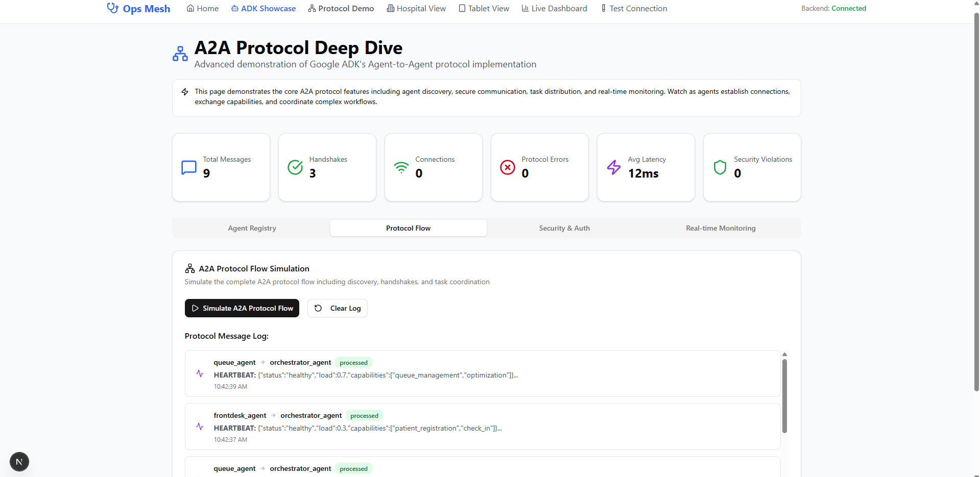Screen dimensions: 980x477
Task: Navigate to Hospital View
Action: [416, 8]
